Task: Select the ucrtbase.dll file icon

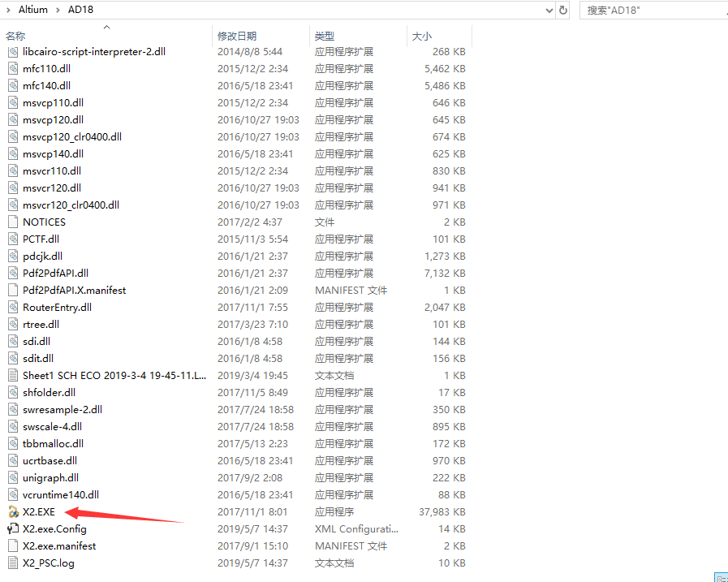Action: pos(12,460)
